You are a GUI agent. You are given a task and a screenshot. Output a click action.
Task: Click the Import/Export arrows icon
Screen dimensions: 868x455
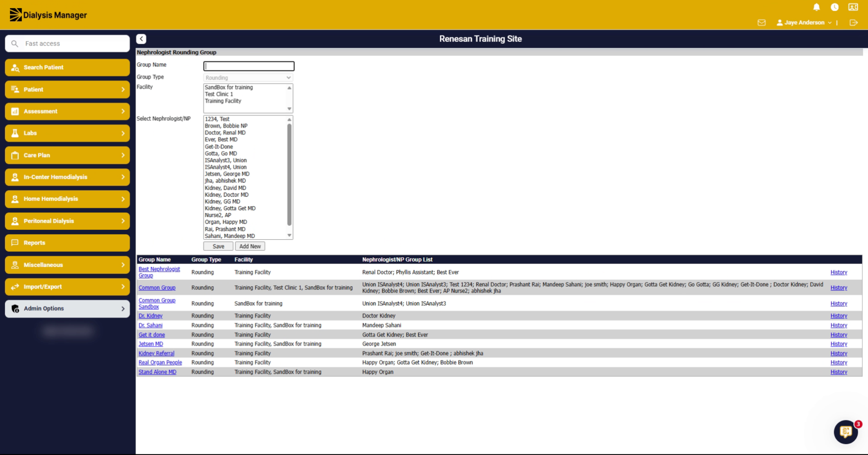(15, 287)
